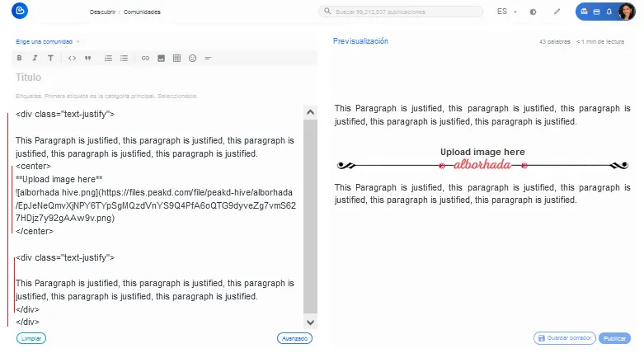The image size is (644, 358).
Task: Insert an image from toolbar
Action: click(x=161, y=59)
